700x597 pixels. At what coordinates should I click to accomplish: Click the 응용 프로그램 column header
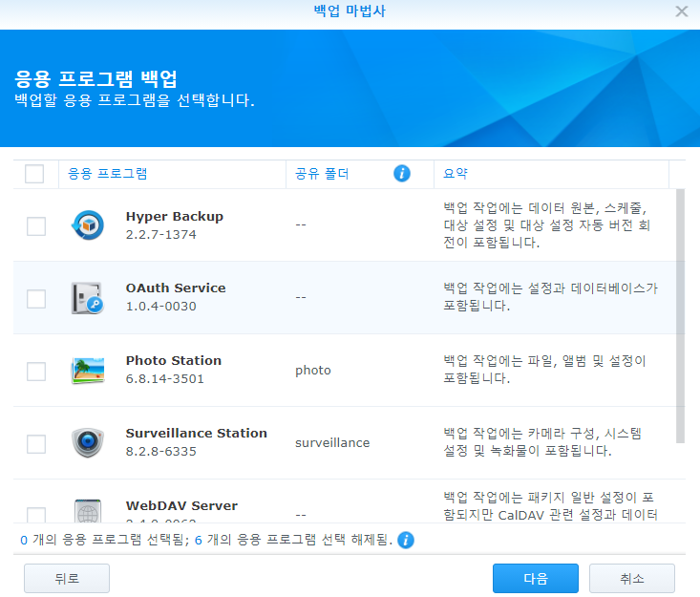pyautogui.click(x=172, y=174)
